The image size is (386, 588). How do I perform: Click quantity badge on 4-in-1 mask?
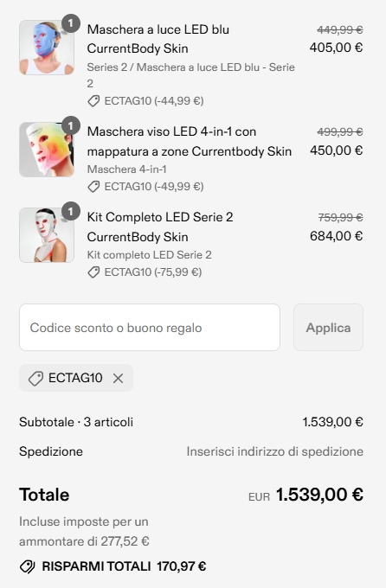pos(71,125)
